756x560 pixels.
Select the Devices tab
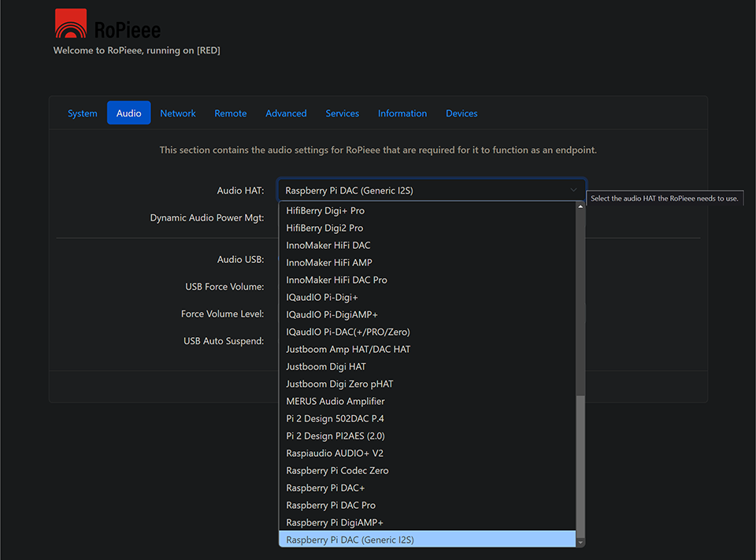pyautogui.click(x=461, y=113)
